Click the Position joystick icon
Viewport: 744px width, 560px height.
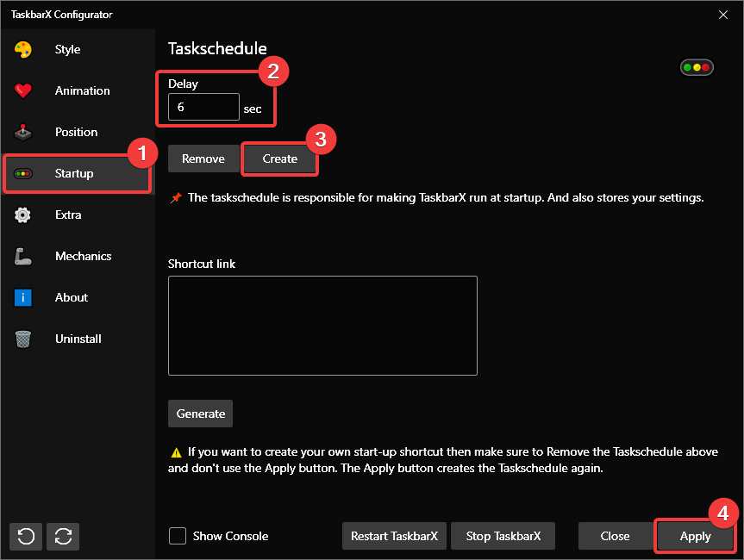pos(23,132)
